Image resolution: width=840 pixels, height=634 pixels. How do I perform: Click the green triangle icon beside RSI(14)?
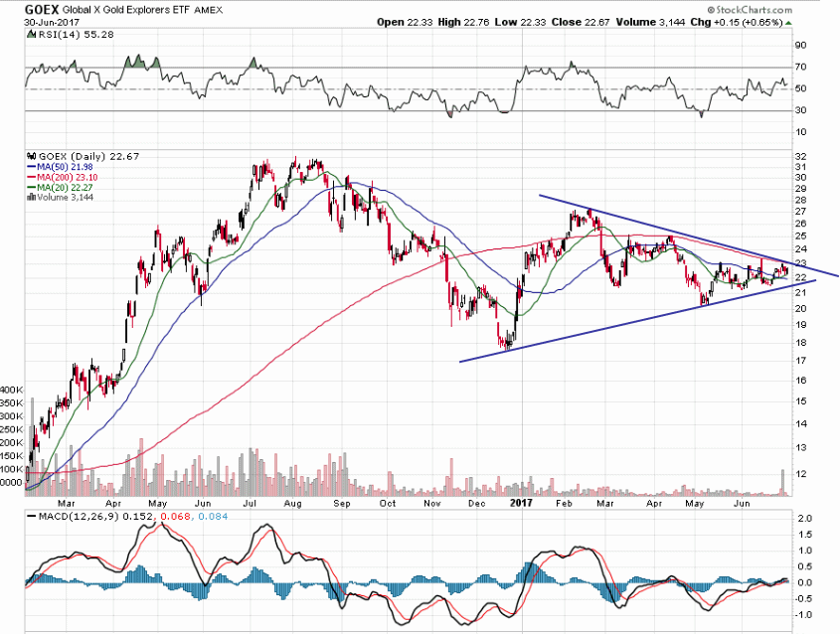point(30,34)
